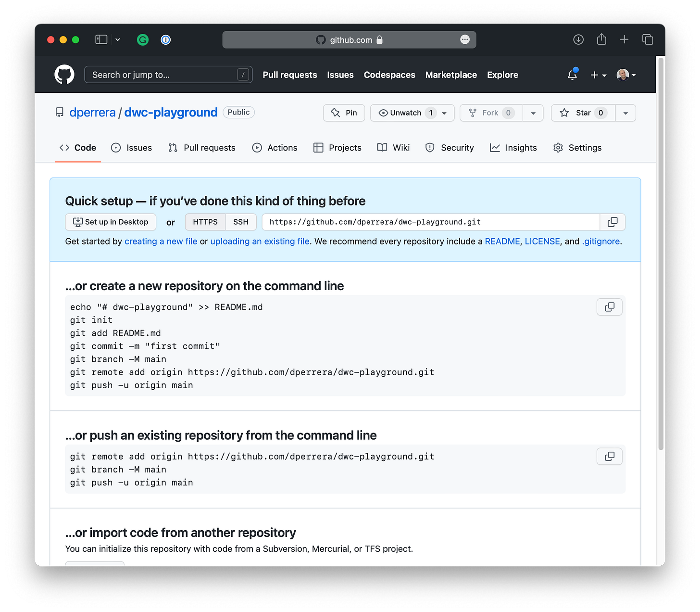Follow uploading an existing file link
This screenshot has width=700, height=612.
260,241
